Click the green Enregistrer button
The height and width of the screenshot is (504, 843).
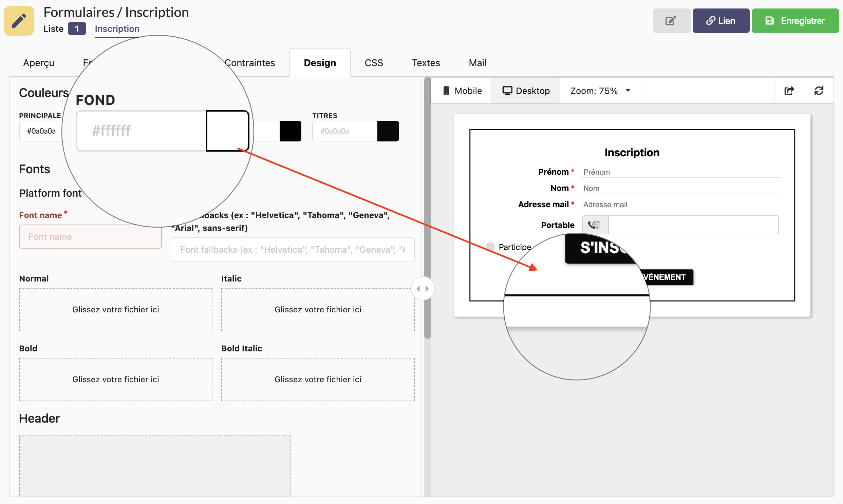click(795, 21)
